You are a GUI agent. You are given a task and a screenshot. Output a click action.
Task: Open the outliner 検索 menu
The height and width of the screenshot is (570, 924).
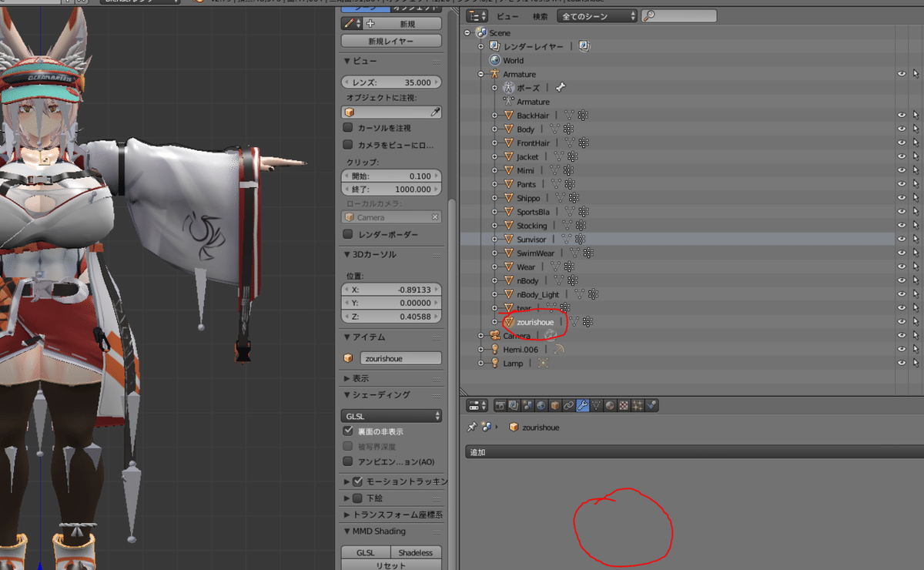(x=541, y=16)
